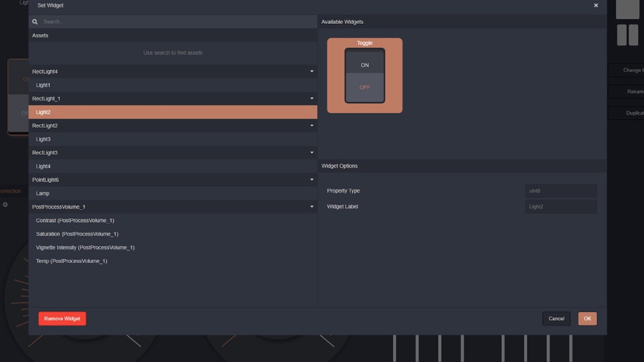Collapse the PointLight6 group arrow
The width and height of the screenshot is (644, 362).
click(311, 179)
